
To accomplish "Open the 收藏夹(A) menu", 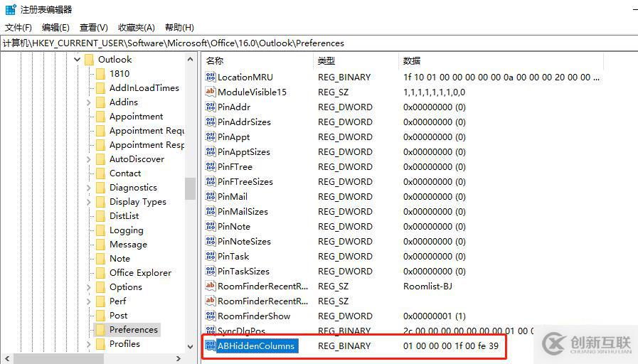I will [137, 28].
